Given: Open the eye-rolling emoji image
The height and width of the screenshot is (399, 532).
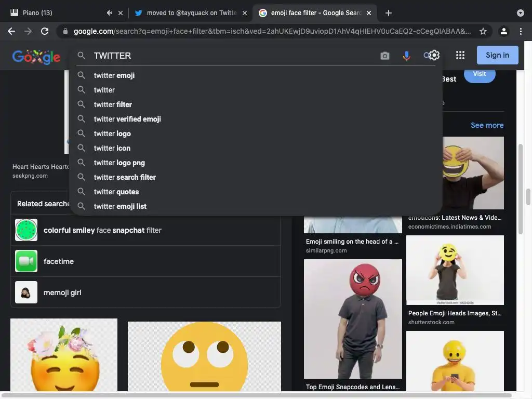Looking at the screenshot, I should point(204,356).
